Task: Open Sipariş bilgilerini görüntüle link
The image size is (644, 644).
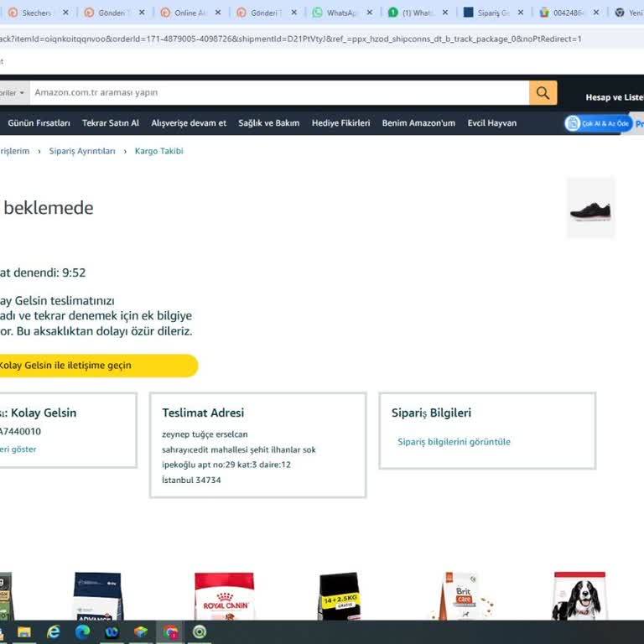Action: pos(454,442)
